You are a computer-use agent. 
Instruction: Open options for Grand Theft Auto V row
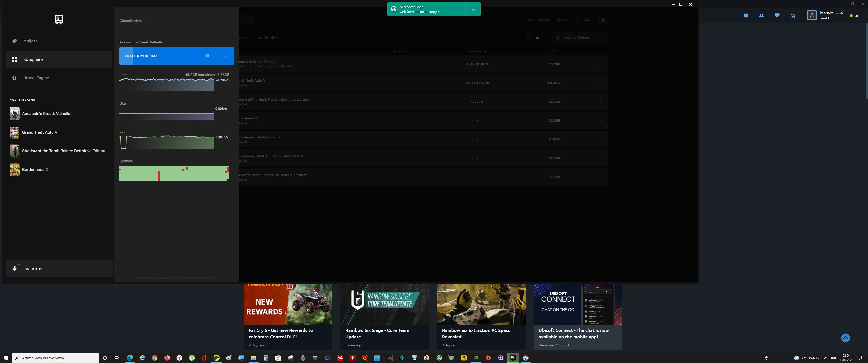point(599,82)
